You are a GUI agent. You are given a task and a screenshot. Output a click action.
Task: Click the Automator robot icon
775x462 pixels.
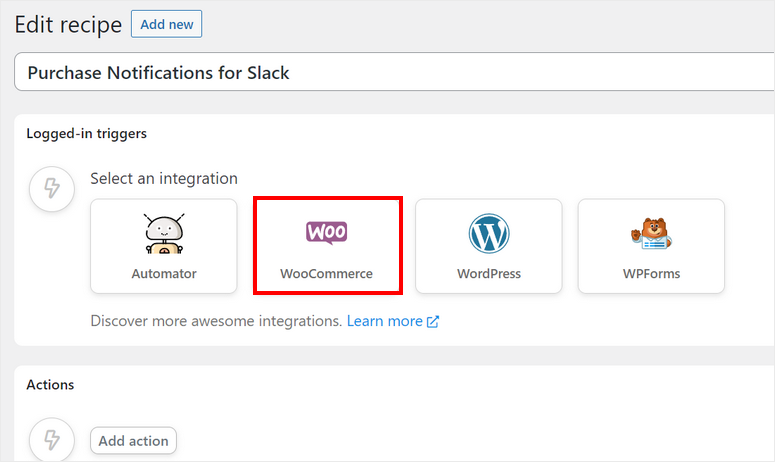coord(164,234)
